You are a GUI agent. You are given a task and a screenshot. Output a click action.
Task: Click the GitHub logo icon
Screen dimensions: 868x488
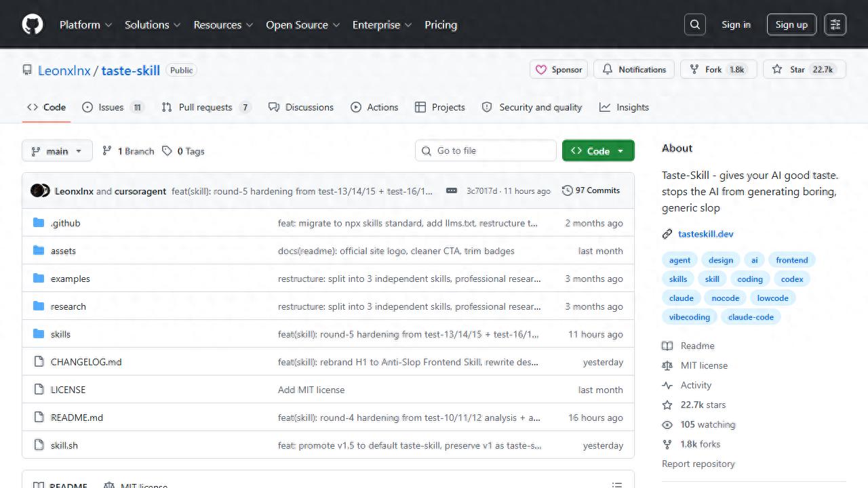click(x=32, y=24)
